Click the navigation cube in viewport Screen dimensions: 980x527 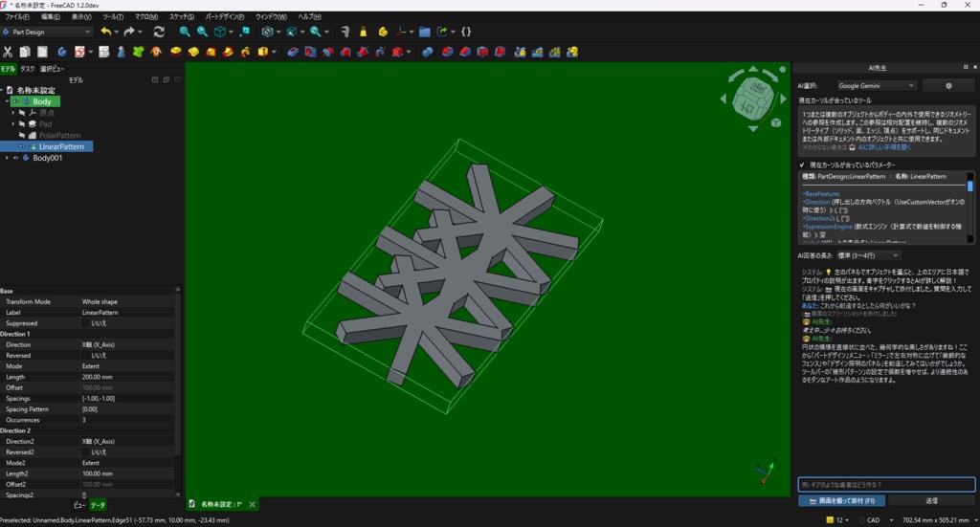pos(752,98)
